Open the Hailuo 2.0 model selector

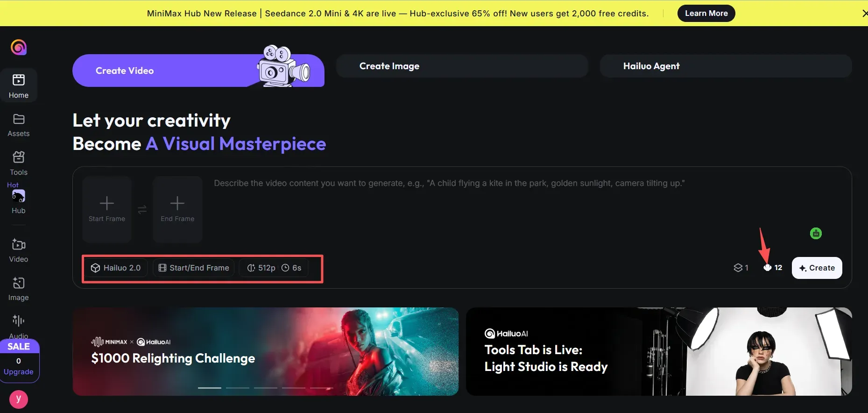[x=116, y=268]
